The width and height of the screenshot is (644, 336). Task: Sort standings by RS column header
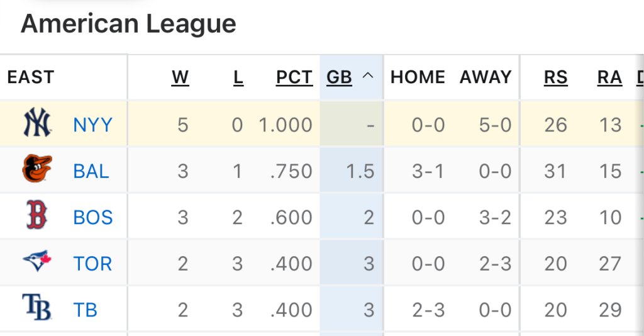click(x=555, y=77)
